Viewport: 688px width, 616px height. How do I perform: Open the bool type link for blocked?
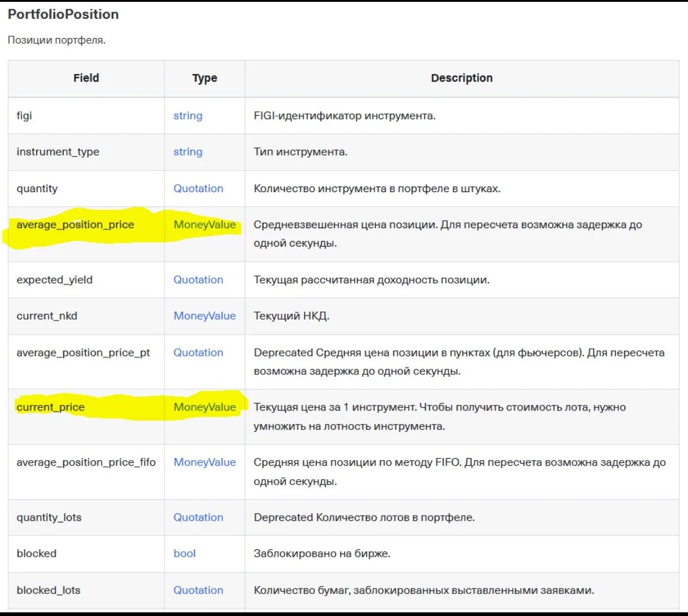(185, 553)
